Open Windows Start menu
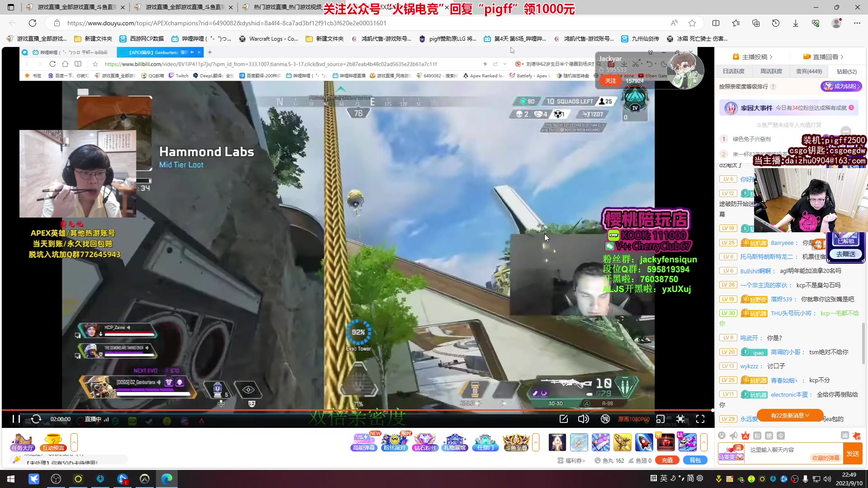Image resolution: width=868 pixels, height=488 pixels. click(x=11, y=479)
